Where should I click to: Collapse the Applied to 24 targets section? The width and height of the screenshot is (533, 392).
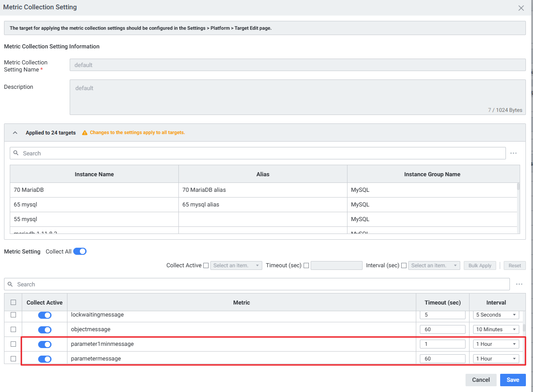point(15,133)
